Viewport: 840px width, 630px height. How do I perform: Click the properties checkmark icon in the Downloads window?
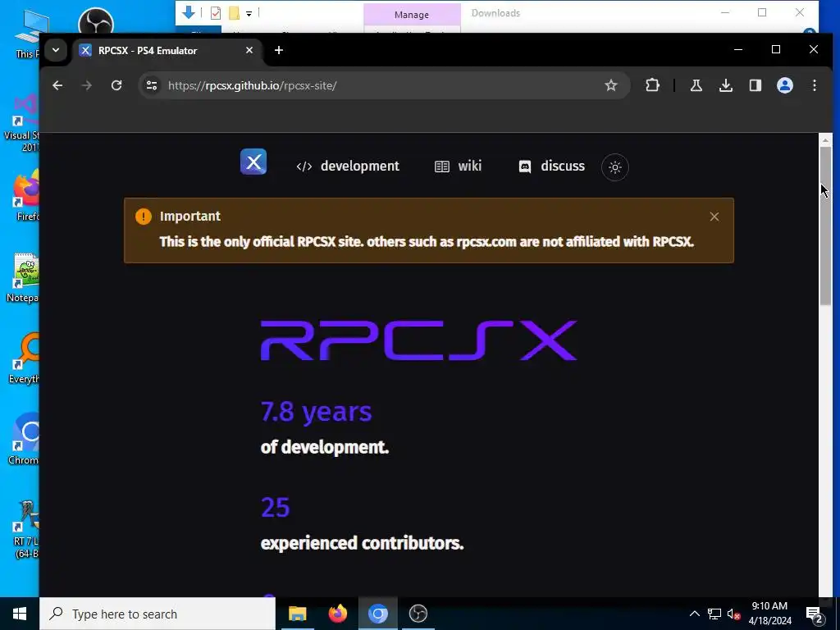click(x=216, y=13)
